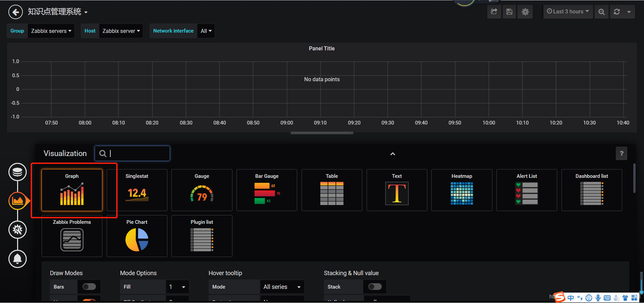Open the Host Zabbix server dropdown

point(121,31)
